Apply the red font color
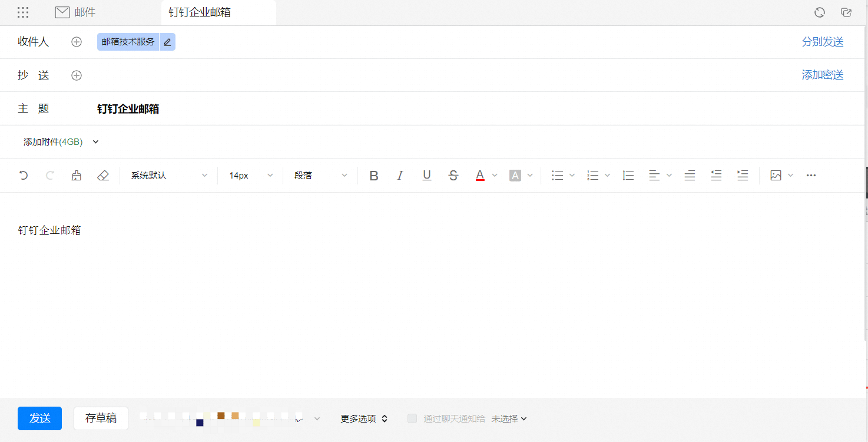Viewport: 868px width, 442px height. [x=480, y=175]
